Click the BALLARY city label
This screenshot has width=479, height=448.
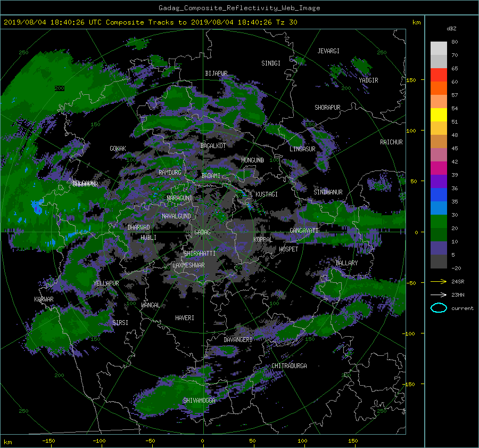click(346, 263)
